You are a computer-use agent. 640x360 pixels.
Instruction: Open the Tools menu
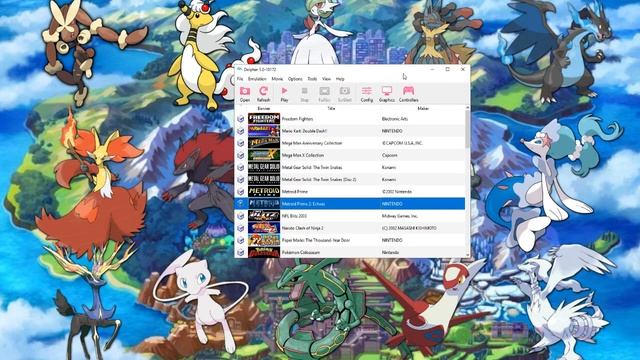tap(312, 79)
